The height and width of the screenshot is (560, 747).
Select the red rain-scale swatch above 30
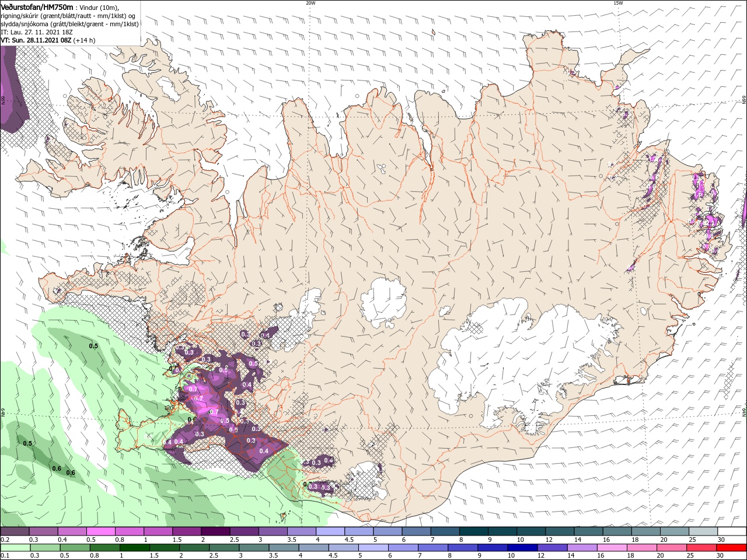[732, 548]
